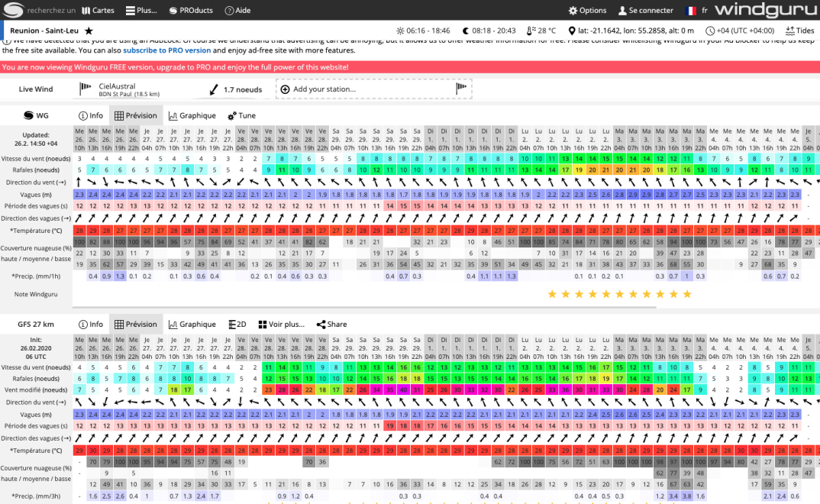820x504 pixels.
Task: Click the Windguru logo icon at top left
Action: pos(15,11)
